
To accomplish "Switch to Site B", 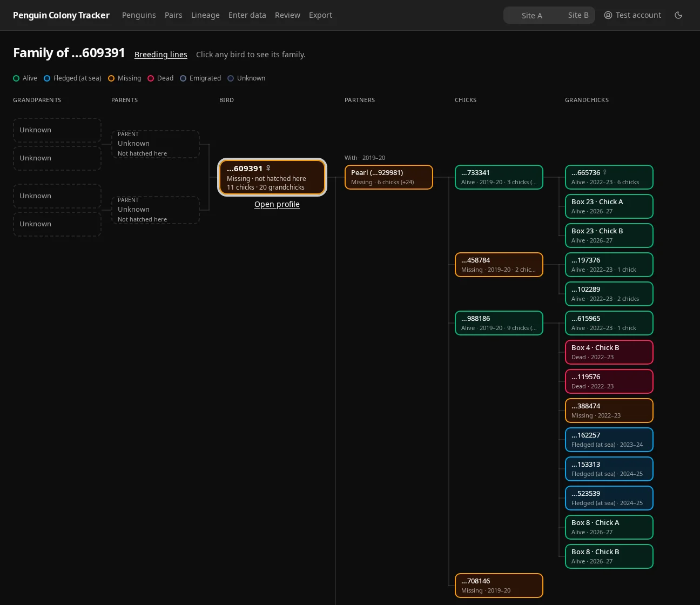I will pyautogui.click(x=578, y=15).
